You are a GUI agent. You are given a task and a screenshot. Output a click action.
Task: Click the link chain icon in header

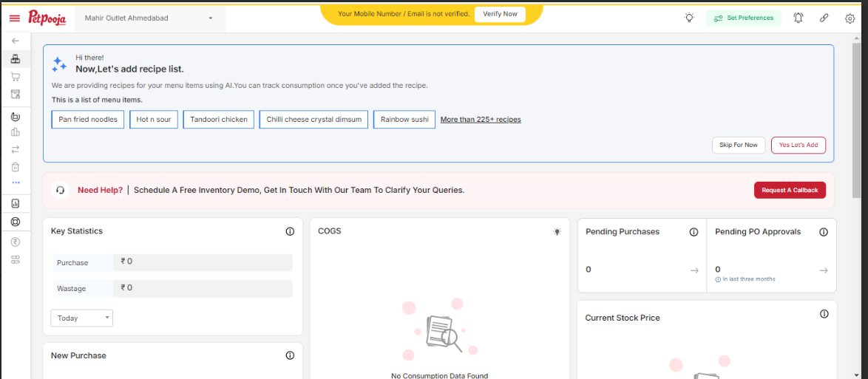(824, 18)
